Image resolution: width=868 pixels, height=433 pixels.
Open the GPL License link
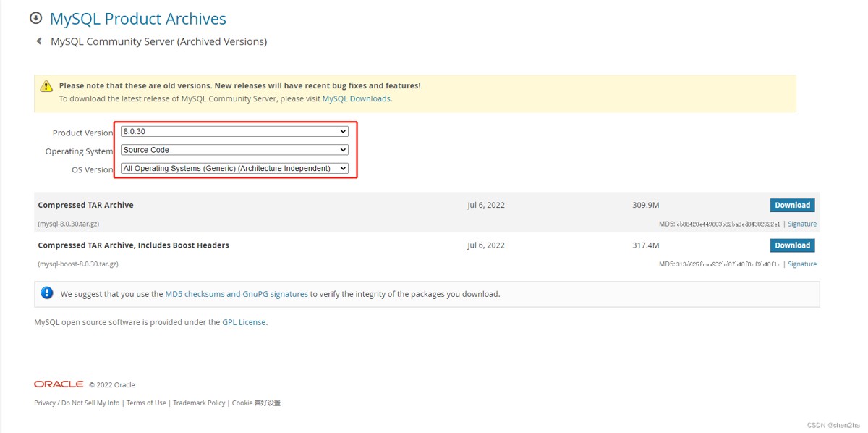click(244, 322)
